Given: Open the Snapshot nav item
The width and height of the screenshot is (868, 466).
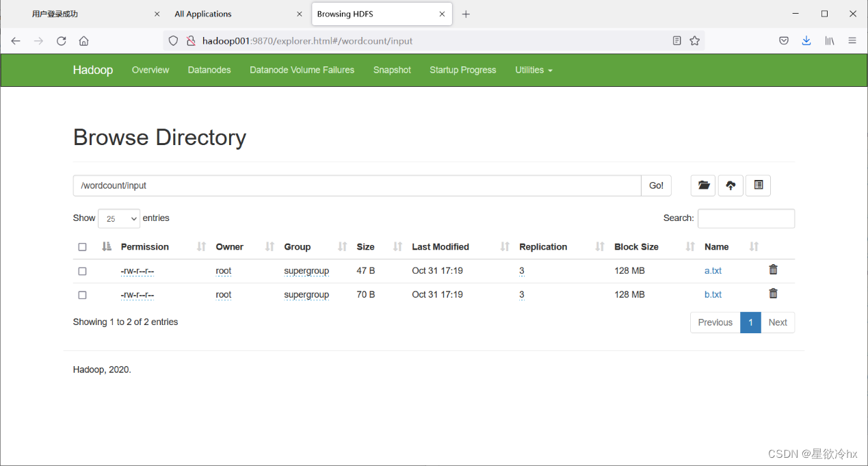Looking at the screenshot, I should pyautogui.click(x=392, y=70).
